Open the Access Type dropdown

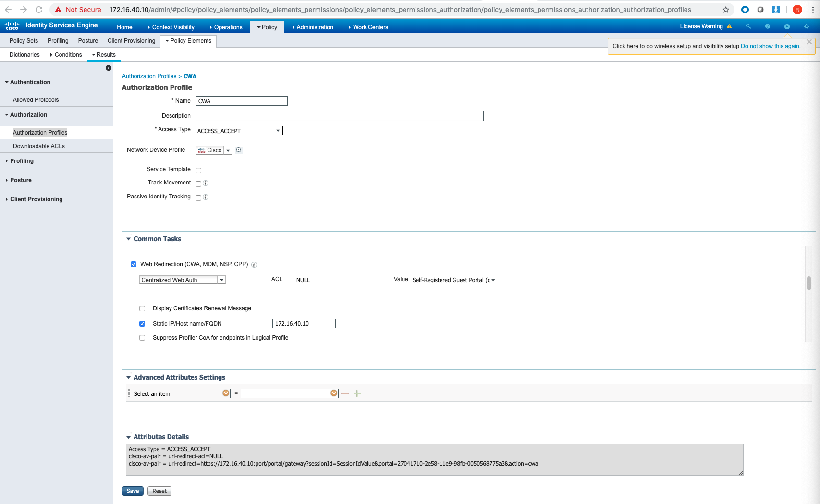tap(278, 130)
